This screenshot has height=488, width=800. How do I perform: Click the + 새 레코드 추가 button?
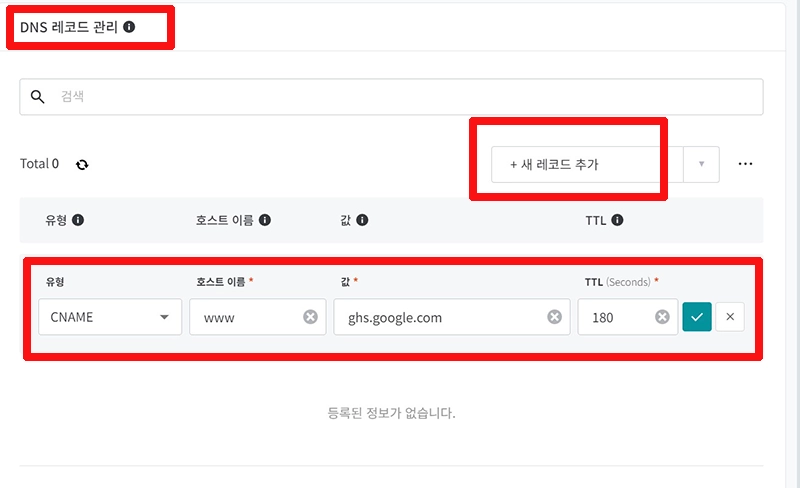(x=587, y=164)
